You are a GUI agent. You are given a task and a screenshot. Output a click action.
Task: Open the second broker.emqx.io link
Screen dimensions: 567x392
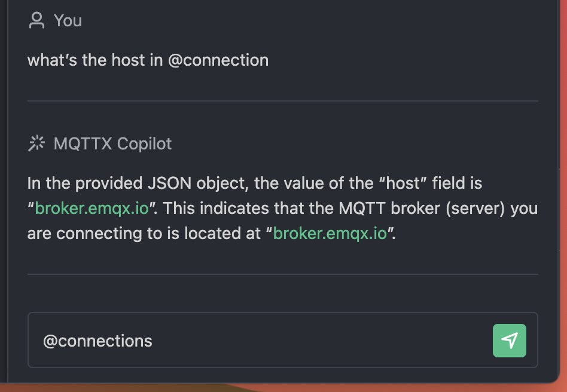330,233
